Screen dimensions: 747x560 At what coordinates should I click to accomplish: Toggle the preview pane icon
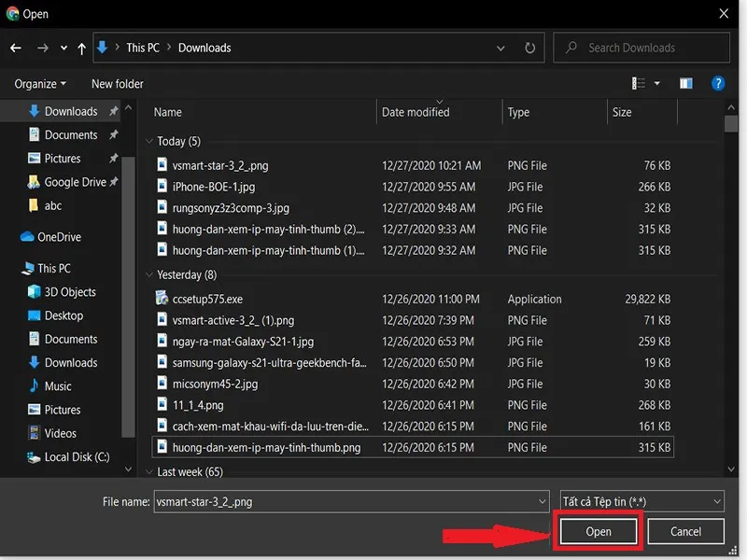coord(686,83)
